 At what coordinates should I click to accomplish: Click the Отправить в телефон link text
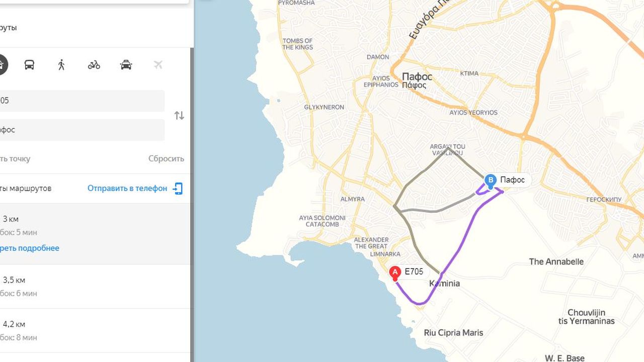pyautogui.click(x=127, y=189)
